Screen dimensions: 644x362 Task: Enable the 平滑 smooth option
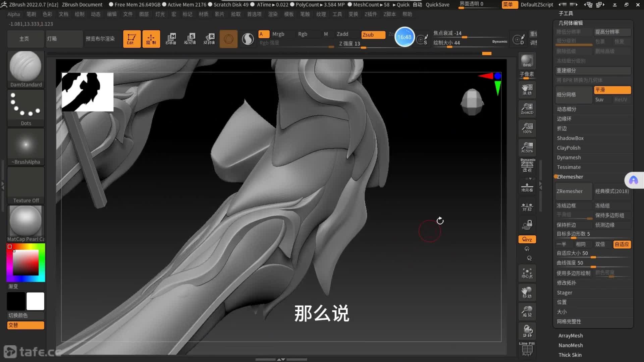coord(612,90)
